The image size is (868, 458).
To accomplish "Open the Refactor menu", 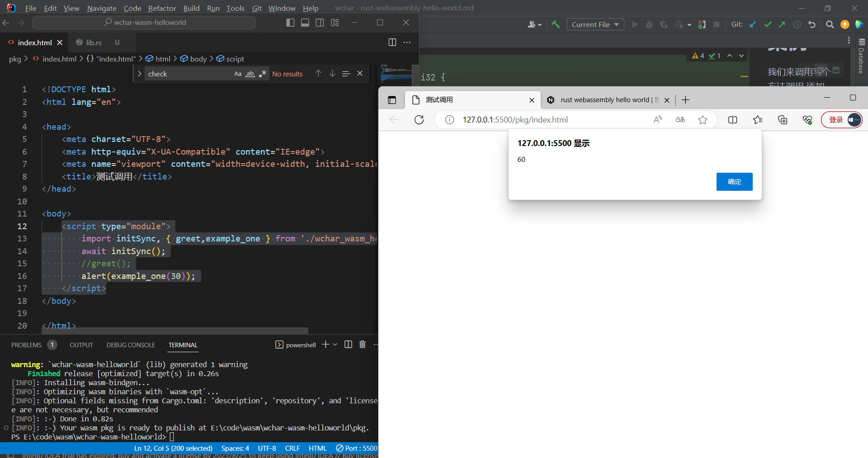I will coord(162,8).
